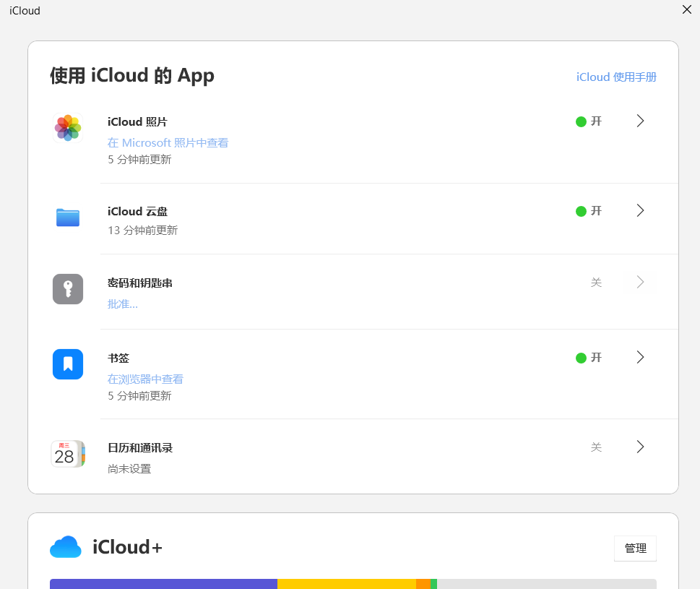Click 在 Microsoft 照片中查看 link
This screenshot has height=589, width=700.
tap(168, 143)
